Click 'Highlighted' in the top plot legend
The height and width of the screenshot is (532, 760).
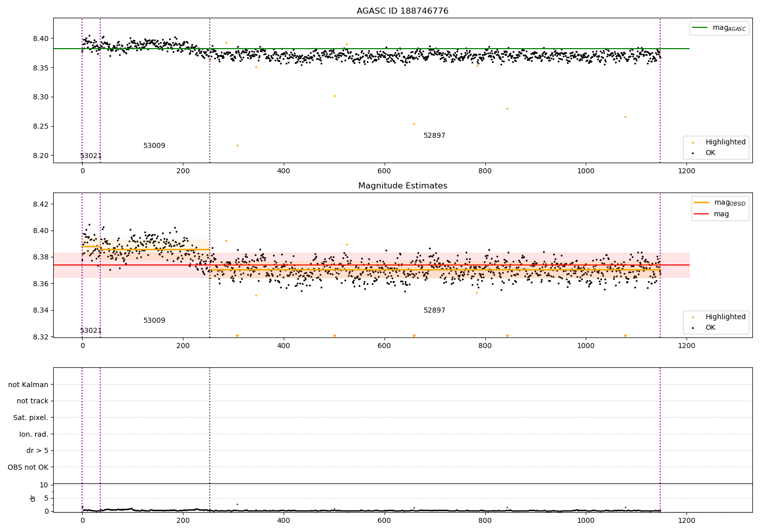[719, 142]
